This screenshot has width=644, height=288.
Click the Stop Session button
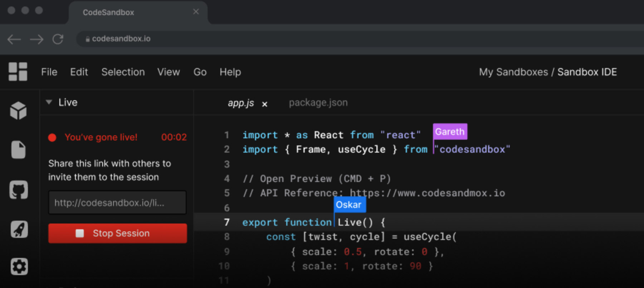click(x=118, y=233)
